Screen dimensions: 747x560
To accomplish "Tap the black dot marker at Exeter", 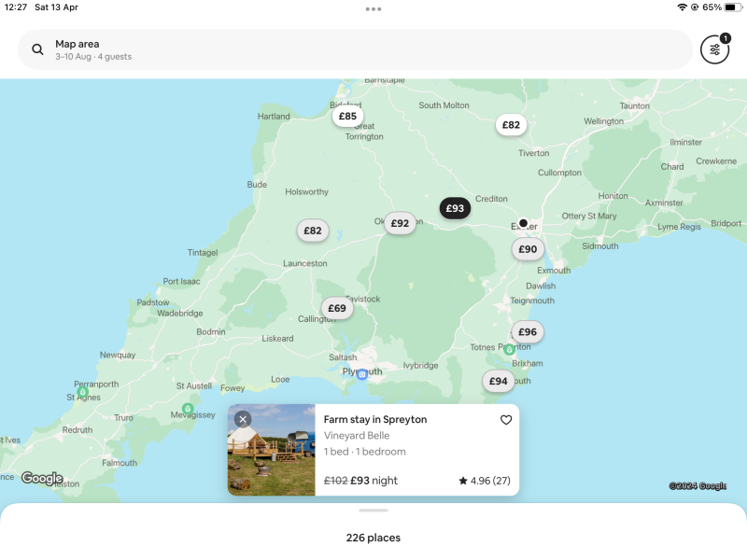I will 523,223.
